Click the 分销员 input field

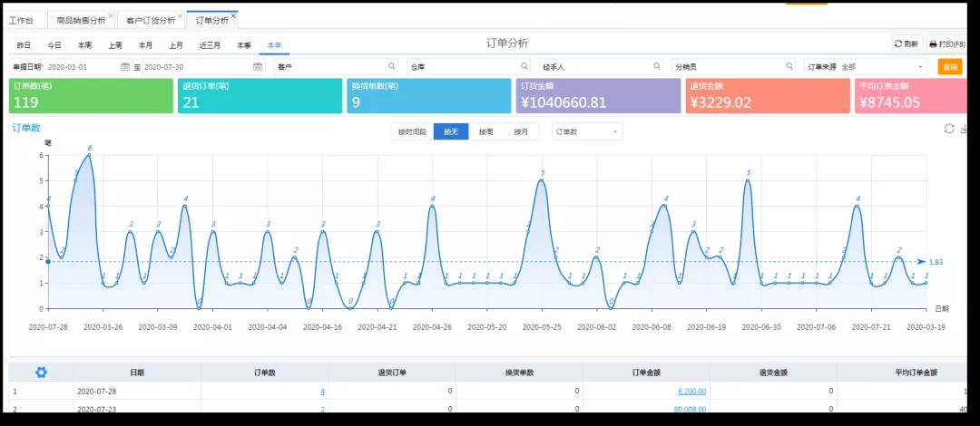tap(734, 66)
